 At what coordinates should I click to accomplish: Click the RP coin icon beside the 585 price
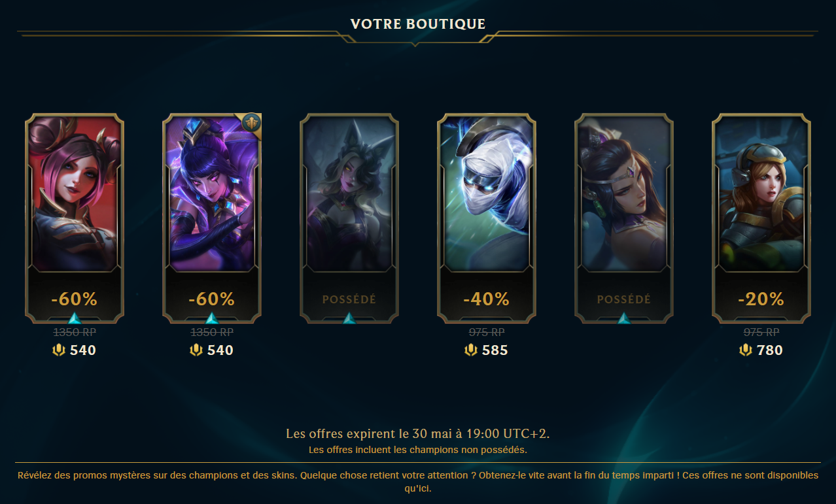(470, 350)
